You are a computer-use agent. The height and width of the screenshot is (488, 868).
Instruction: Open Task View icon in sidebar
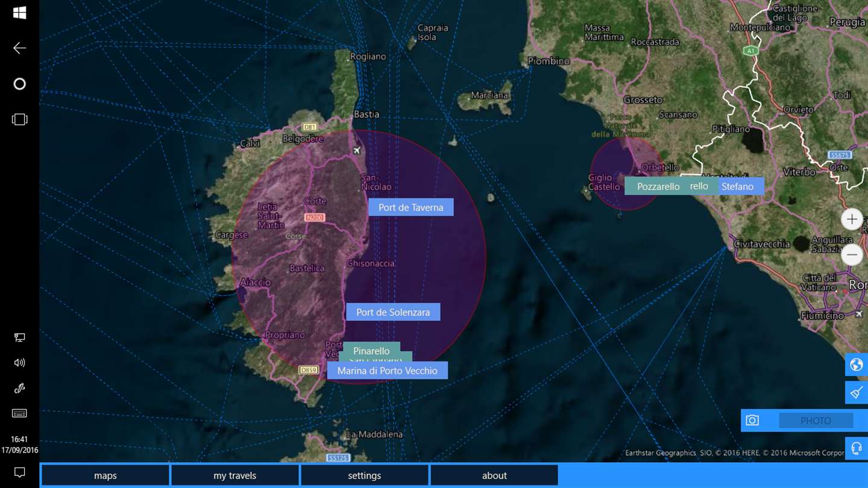(19, 119)
